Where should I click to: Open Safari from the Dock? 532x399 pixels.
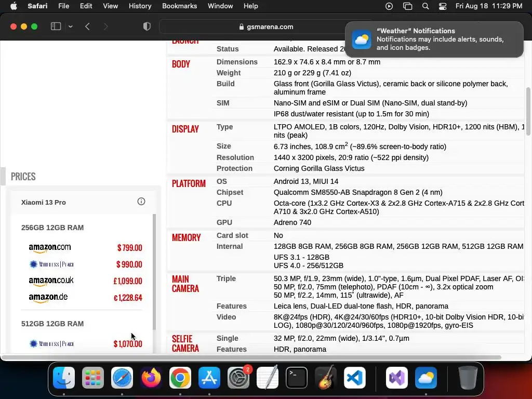(122, 378)
